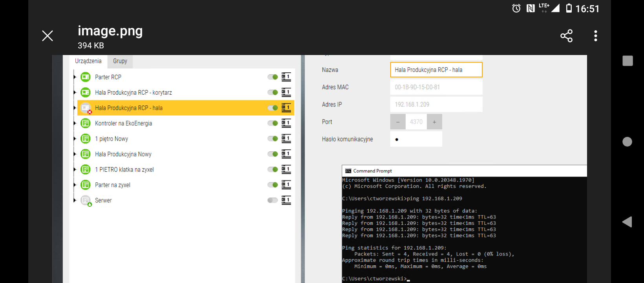Expand the 1 PIETRO klatka na zyxel row
The height and width of the screenshot is (283, 644).
click(x=74, y=169)
